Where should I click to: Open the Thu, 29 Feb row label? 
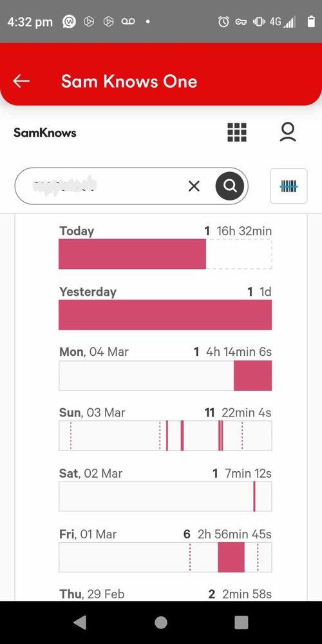[92, 594]
